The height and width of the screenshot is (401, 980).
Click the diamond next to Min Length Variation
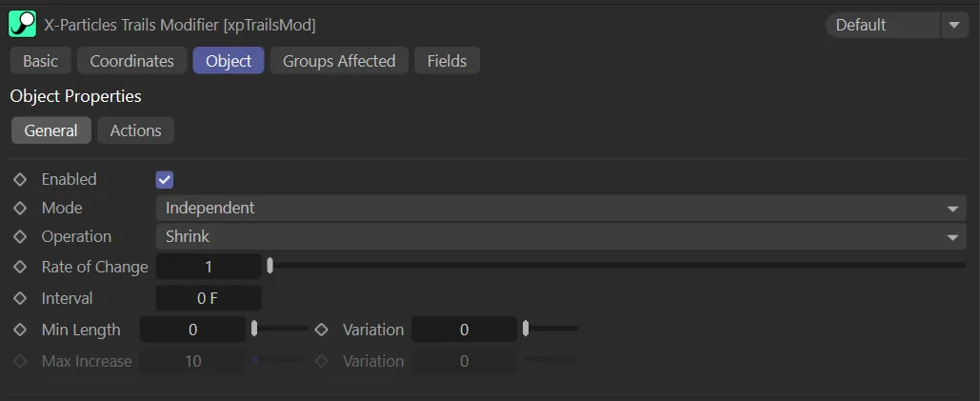[x=321, y=330]
